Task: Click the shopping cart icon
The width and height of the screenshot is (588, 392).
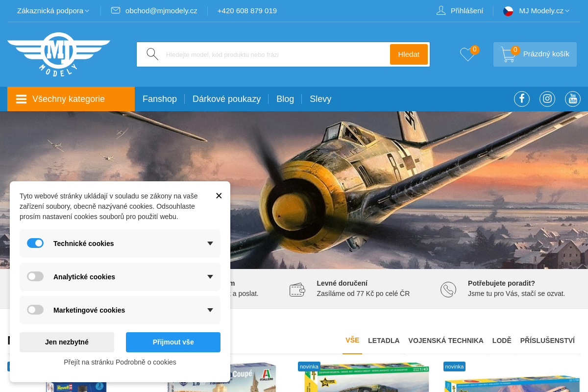Action: 508,54
